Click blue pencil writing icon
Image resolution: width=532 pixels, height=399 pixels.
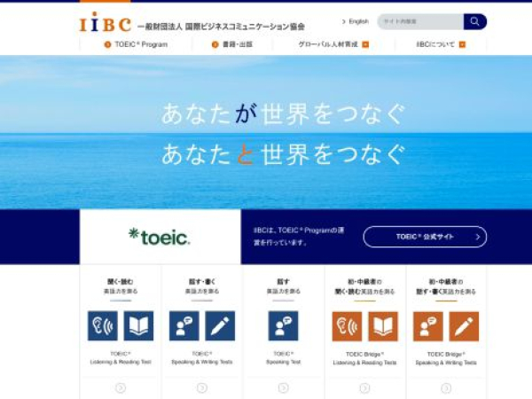click(x=220, y=325)
